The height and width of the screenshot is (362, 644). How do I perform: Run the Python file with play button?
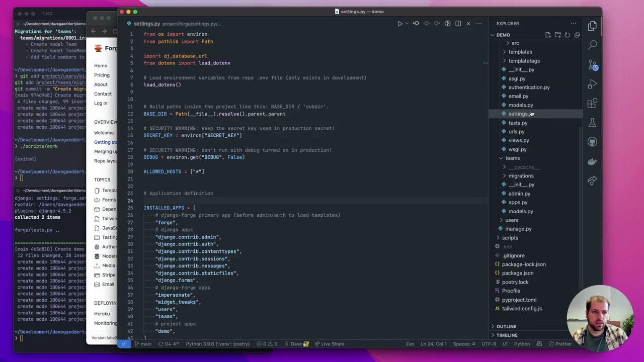point(400,24)
